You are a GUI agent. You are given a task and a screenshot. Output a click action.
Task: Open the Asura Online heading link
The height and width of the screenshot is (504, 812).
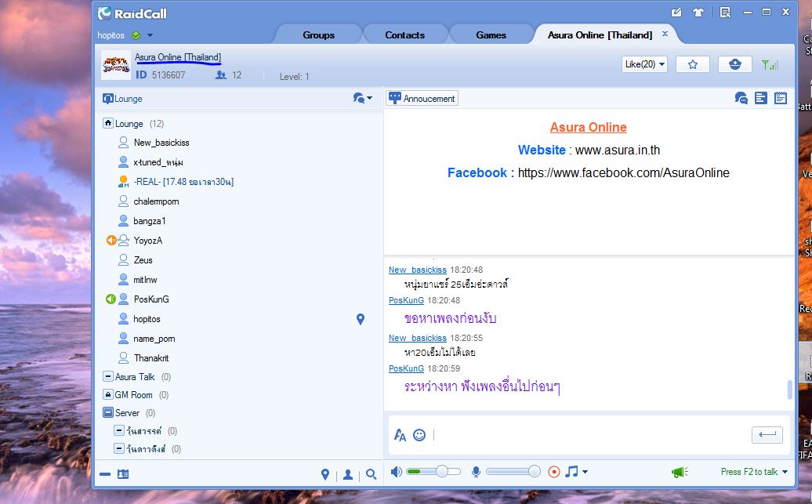[x=589, y=128]
